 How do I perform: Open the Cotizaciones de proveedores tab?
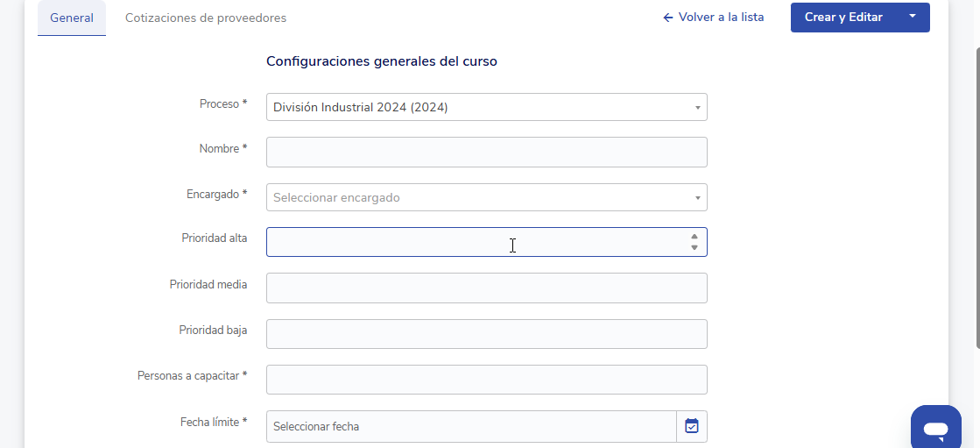tap(206, 18)
